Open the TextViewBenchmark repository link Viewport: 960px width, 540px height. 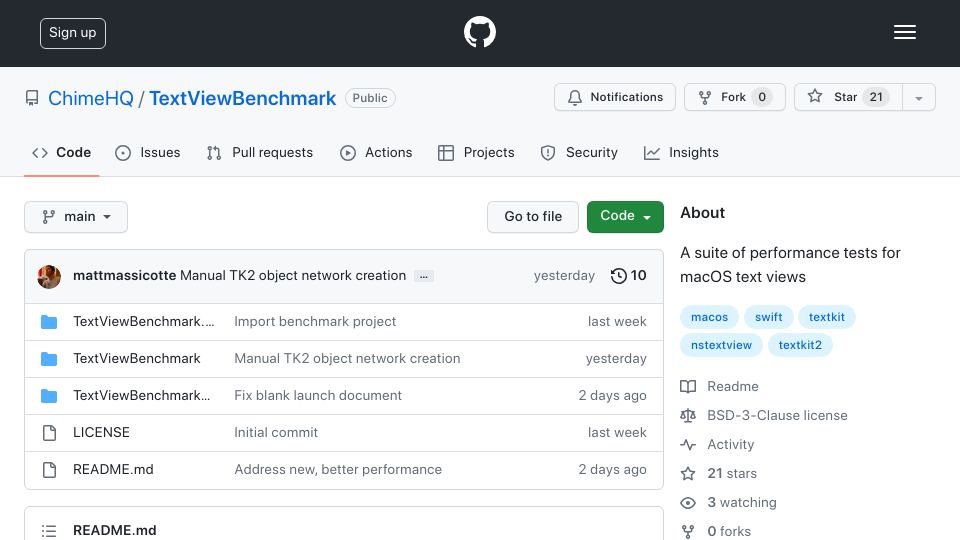pyautogui.click(x=242, y=98)
